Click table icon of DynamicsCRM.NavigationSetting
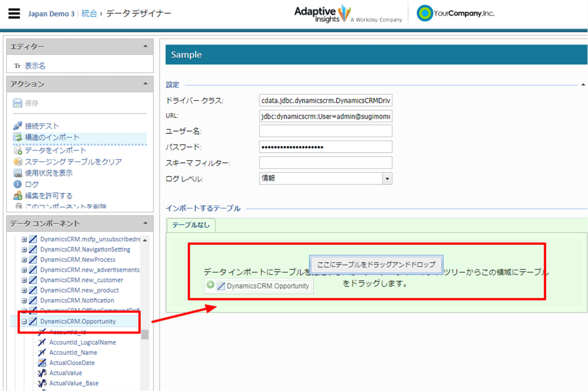This screenshot has height=391, width=588. (x=33, y=249)
